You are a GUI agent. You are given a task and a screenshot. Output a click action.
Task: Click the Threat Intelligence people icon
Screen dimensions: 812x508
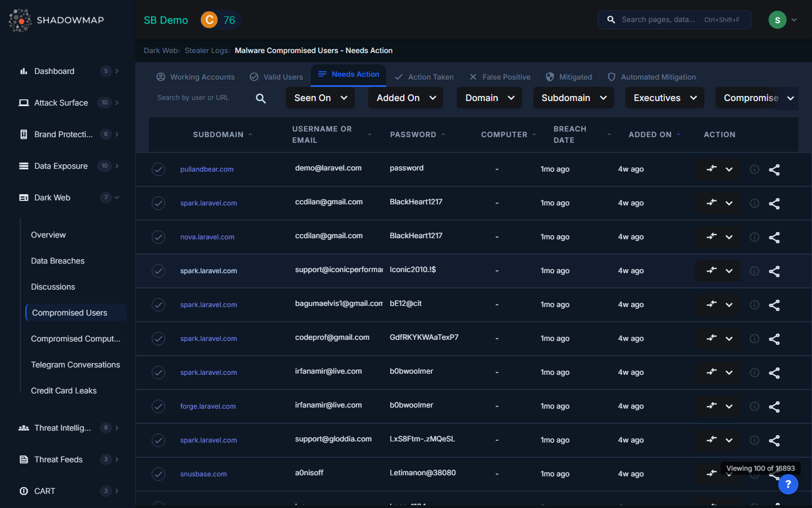pos(24,428)
